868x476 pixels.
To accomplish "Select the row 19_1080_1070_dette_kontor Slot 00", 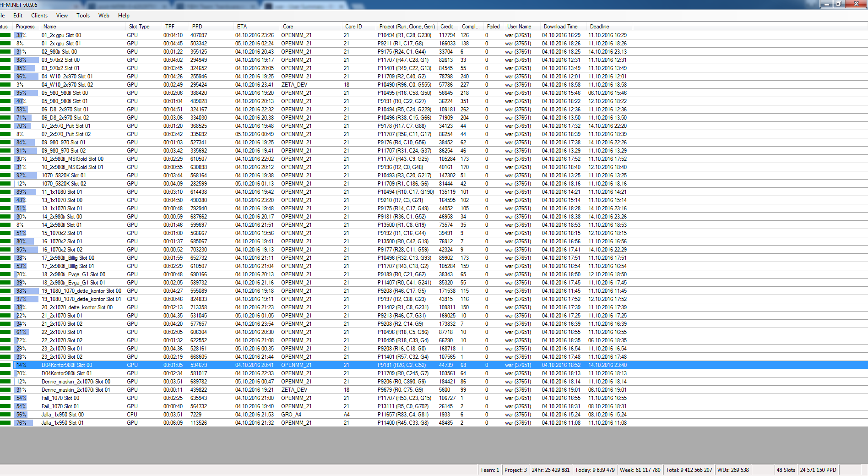I will coord(434,291).
